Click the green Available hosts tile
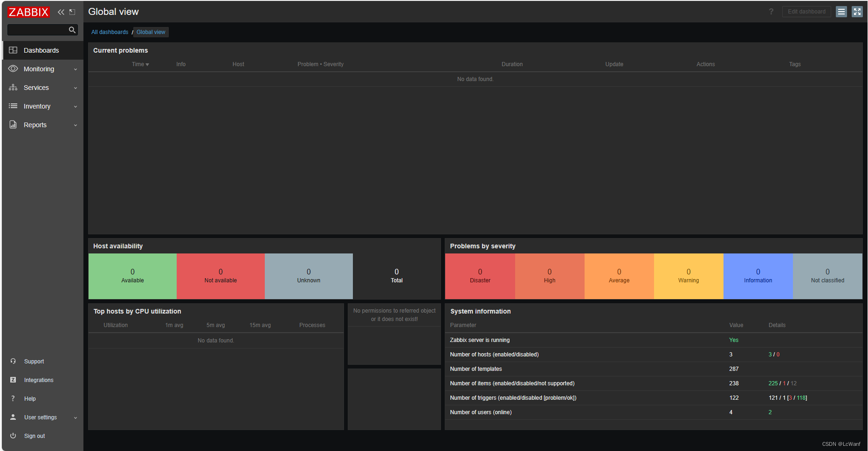Image resolution: width=868 pixels, height=451 pixels. pos(132,276)
